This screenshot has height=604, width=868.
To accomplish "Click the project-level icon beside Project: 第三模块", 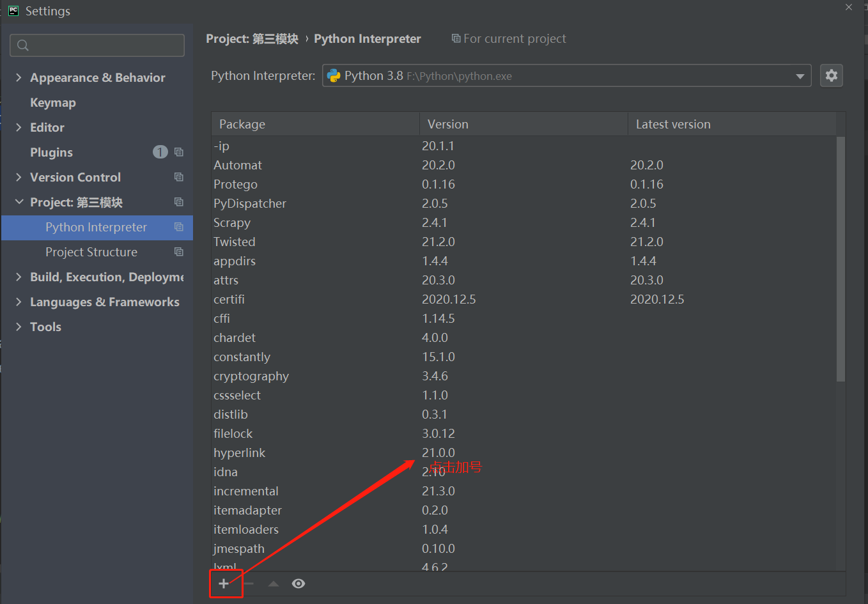I will click(x=179, y=202).
